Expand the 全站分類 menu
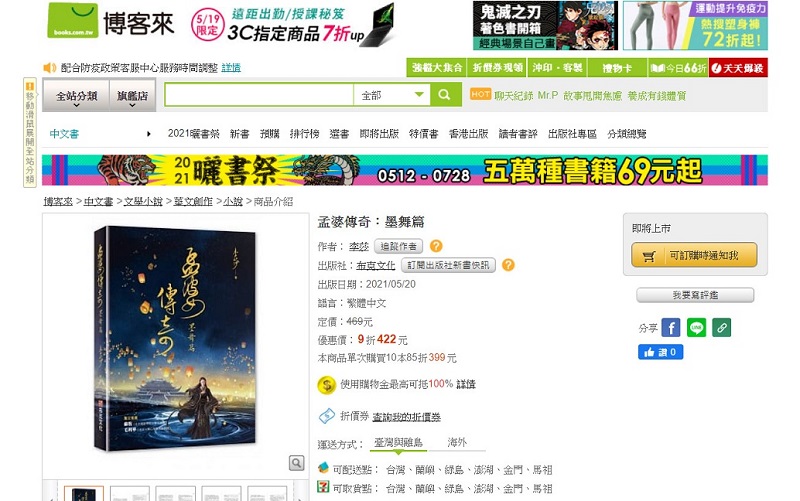 coord(76,96)
